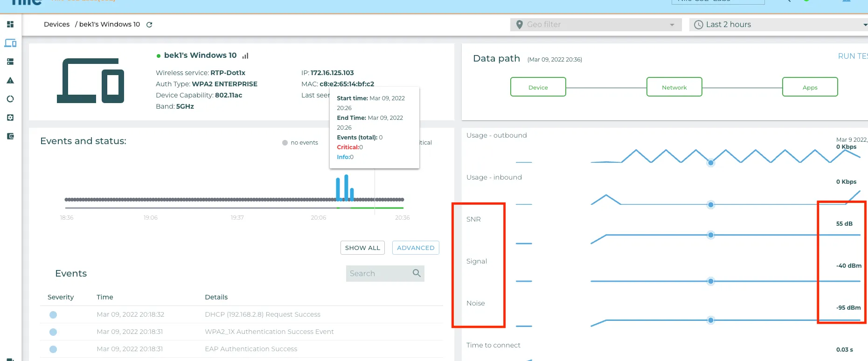Open the server/infrastructure sidebar icon
This screenshot has height=361, width=868.
(10, 62)
